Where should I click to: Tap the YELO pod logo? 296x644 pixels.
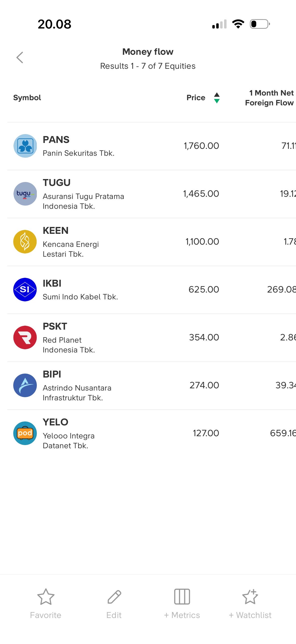25,433
